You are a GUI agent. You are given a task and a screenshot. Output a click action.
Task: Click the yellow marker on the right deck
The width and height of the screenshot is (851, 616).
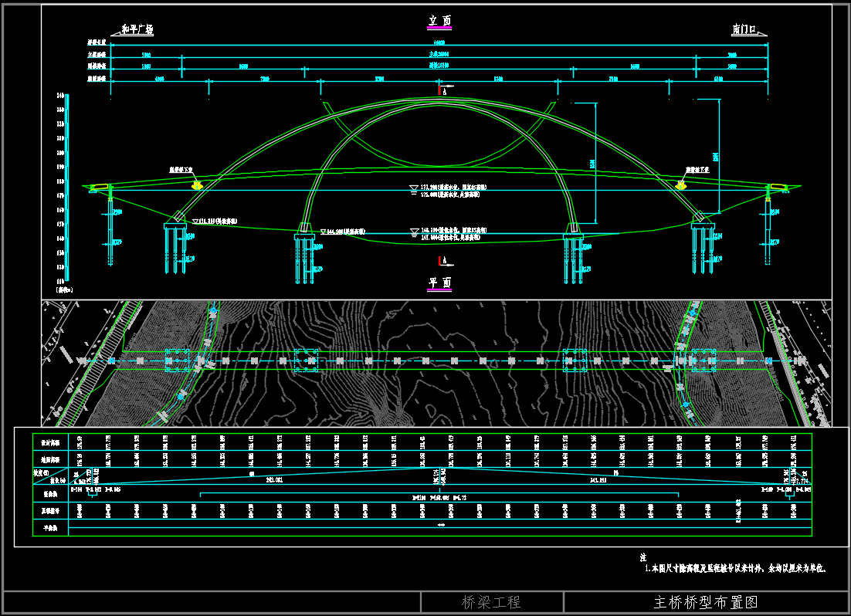(x=680, y=184)
